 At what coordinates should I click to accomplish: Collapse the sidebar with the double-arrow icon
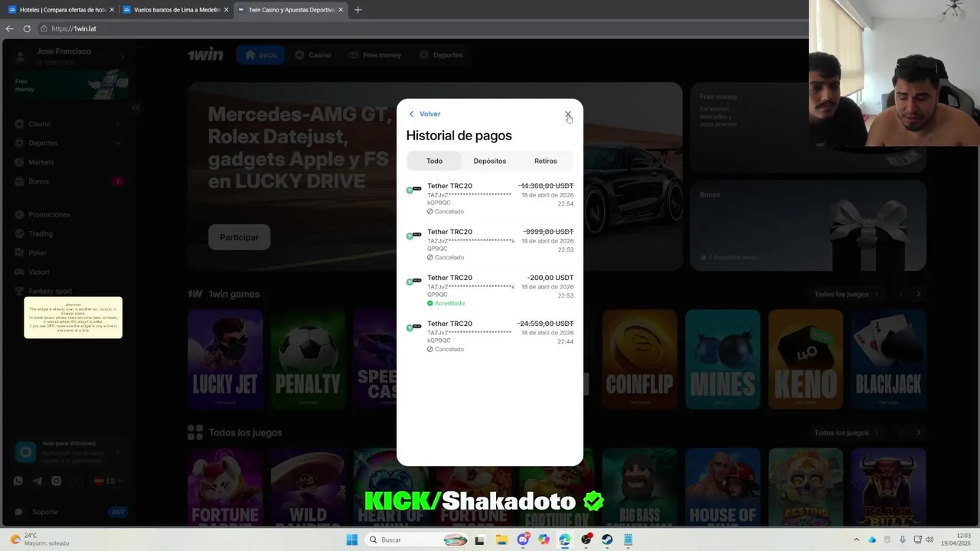pyautogui.click(x=136, y=107)
